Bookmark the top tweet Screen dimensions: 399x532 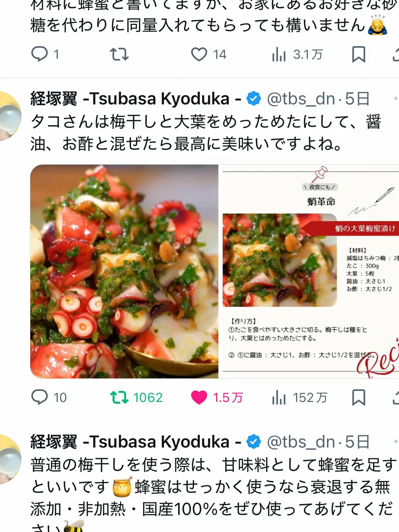pyautogui.click(x=358, y=55)
